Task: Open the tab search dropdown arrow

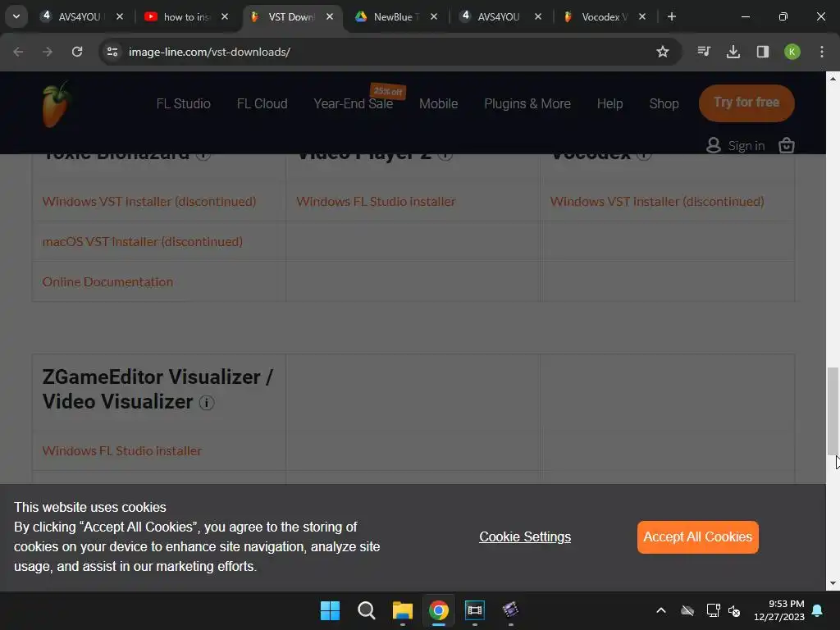Action: pyautogui.click(x=16, y=16)
